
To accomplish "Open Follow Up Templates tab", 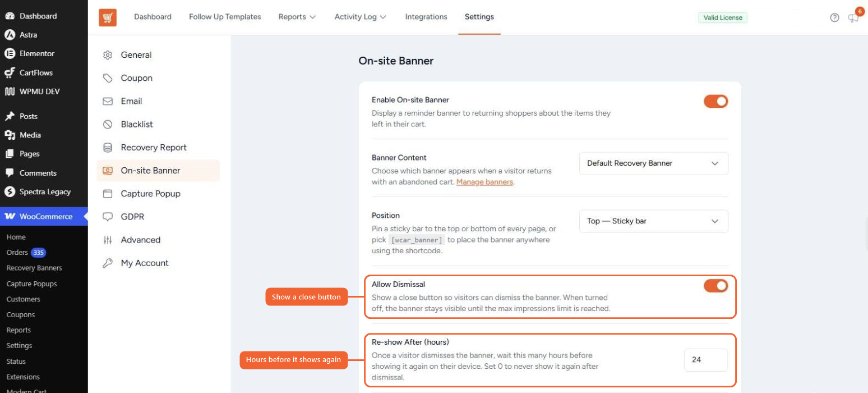I will pyautogui.click(x=225, y=17).
